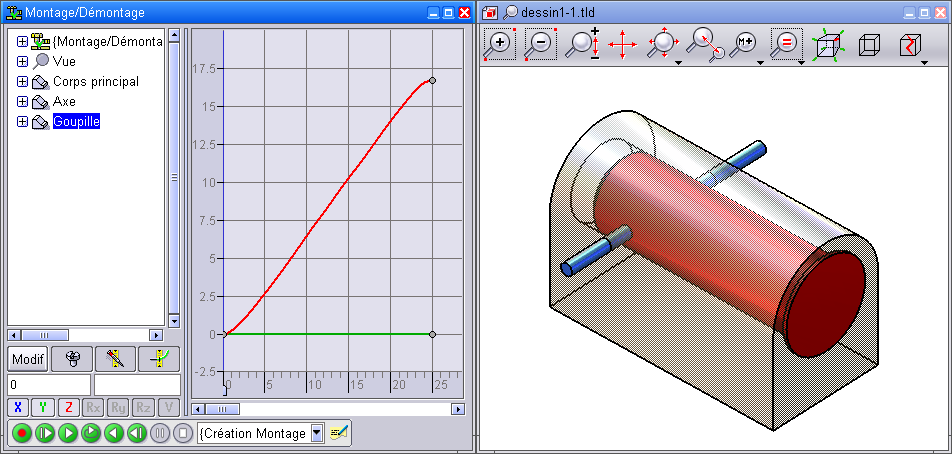Click the rotate view 3D cube icon

[x=827, y=44]
